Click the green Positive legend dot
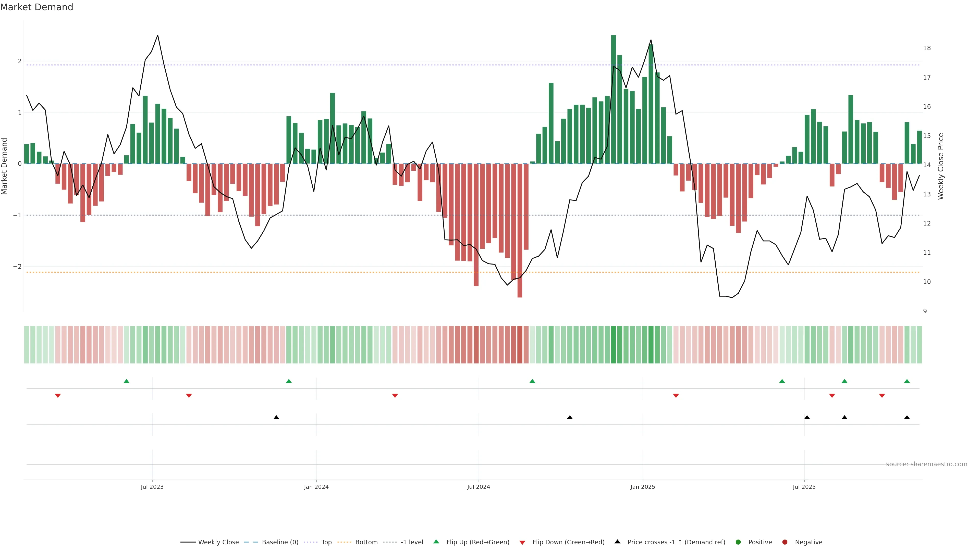This screenshot has height=551, width=980. (x=738, y=542)
